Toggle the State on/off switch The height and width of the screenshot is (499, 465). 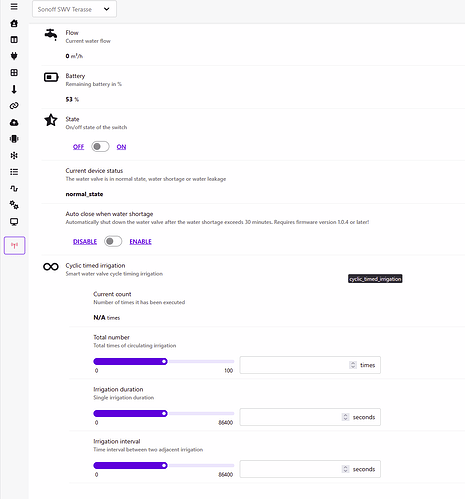pyautogui.click(x=100, y=147)
